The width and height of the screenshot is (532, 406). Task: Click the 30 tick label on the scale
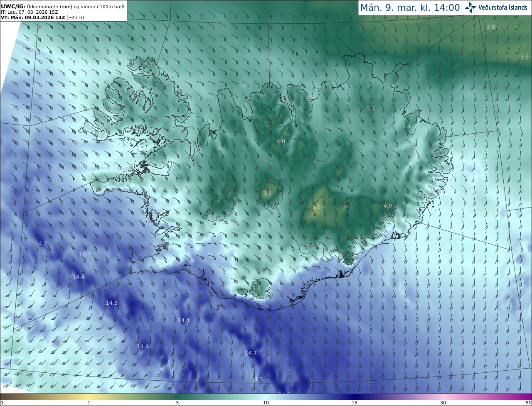[x=443, y=403]
